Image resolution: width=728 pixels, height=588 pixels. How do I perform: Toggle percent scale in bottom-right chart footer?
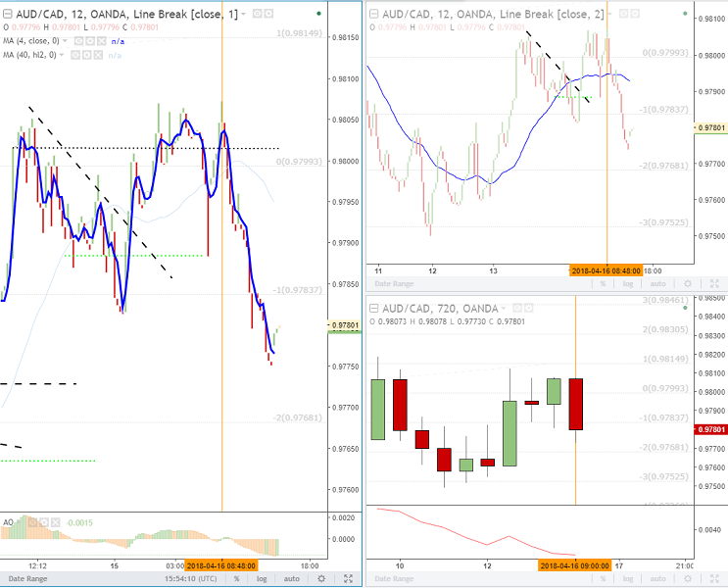click(x=603, y=579)
